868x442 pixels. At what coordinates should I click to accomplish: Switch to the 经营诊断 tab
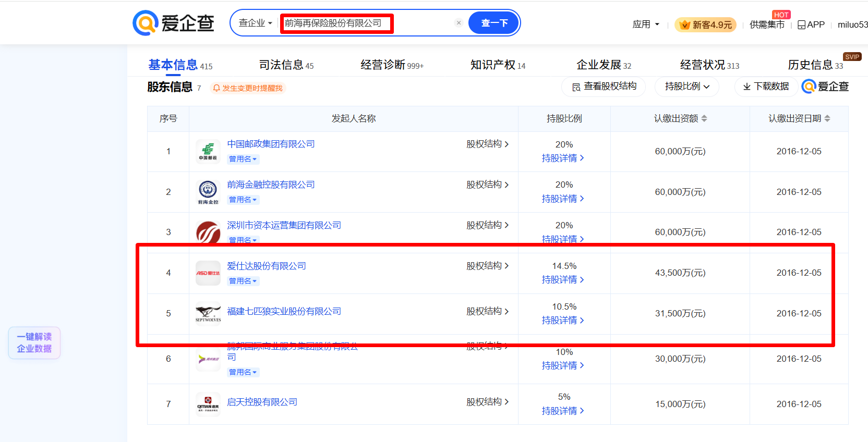392,65
